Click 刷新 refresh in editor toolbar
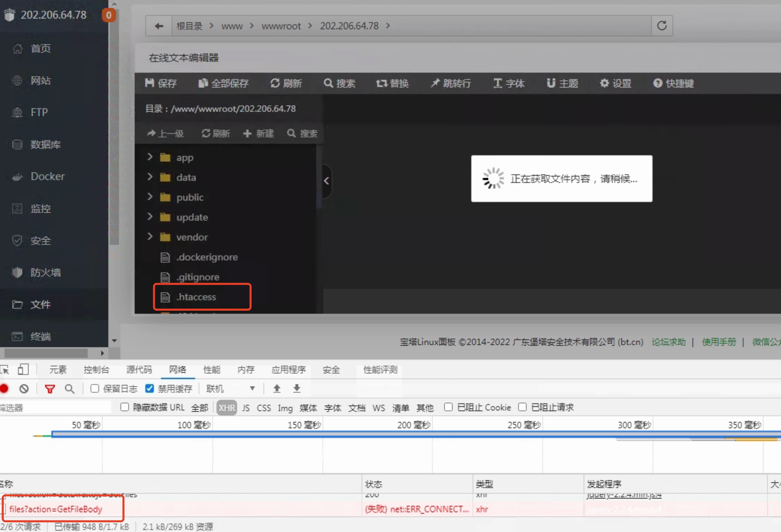The height and width of the screenshot is (532, 781). pos(286,83)
